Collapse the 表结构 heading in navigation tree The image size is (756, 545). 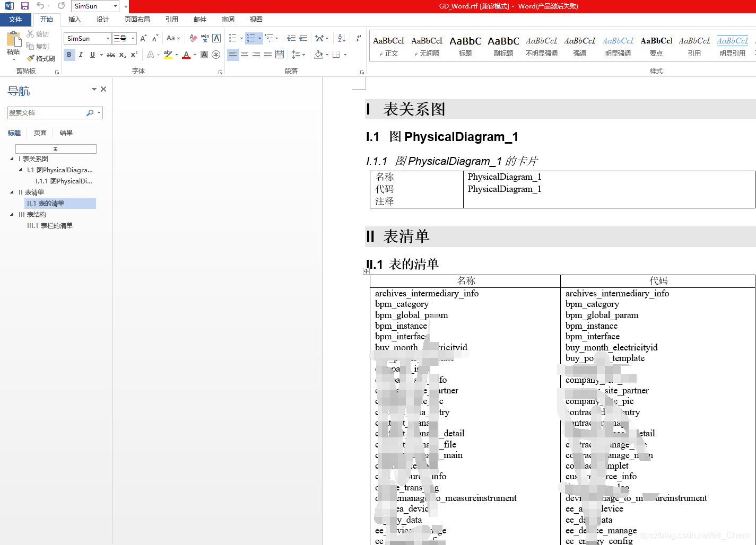point(12,214)
